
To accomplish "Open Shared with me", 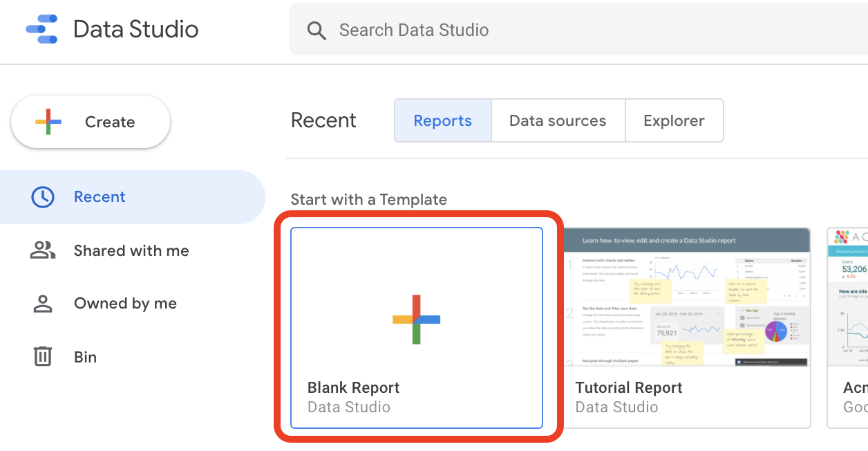I will click(x=133, y=250).
